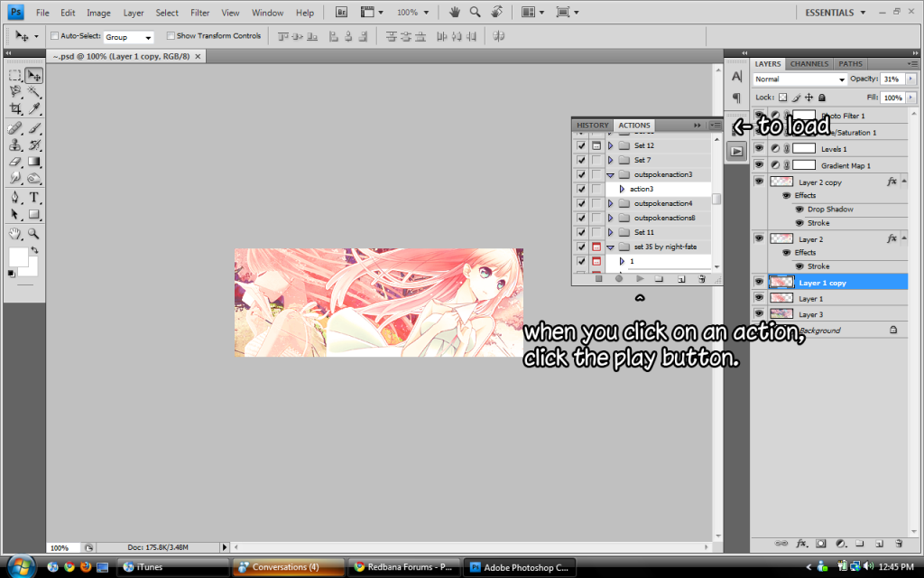Viewport: 924px width, 578px height.
Task: Switch to the Paths tab
Action: 850,64
